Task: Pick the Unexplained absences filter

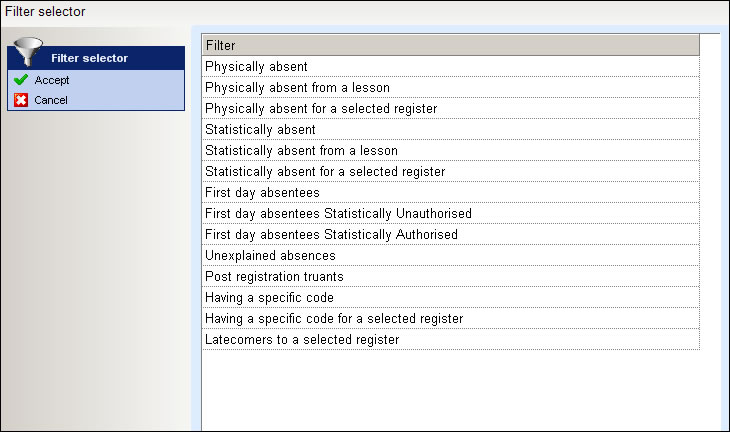Action: point(451,255)
